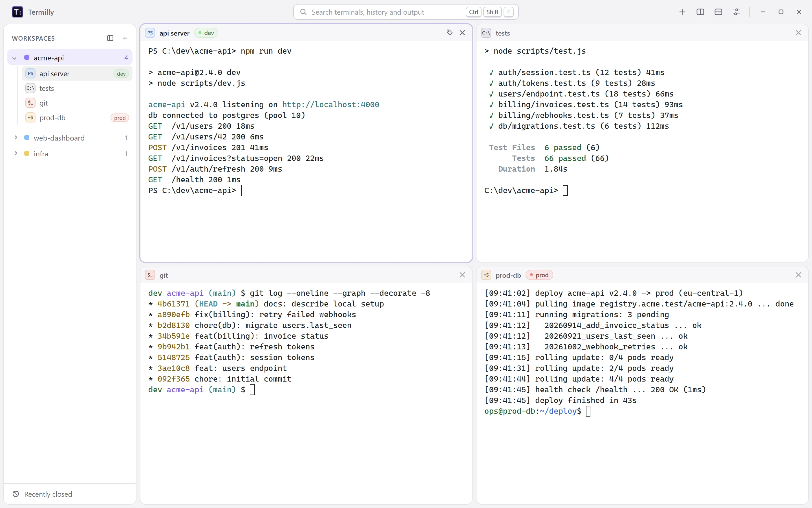Expand the web-dashboard workspace

pyautogui.click(x=16, y=138)
